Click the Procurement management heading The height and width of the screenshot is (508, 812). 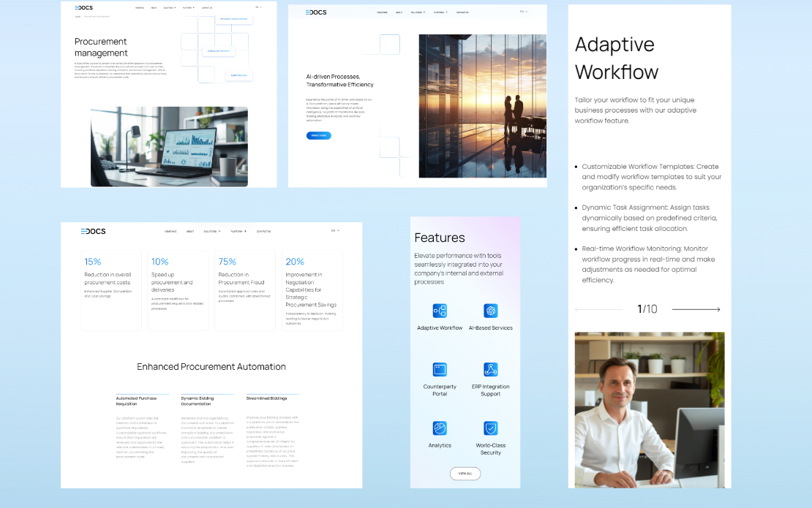tap(101, 47)
